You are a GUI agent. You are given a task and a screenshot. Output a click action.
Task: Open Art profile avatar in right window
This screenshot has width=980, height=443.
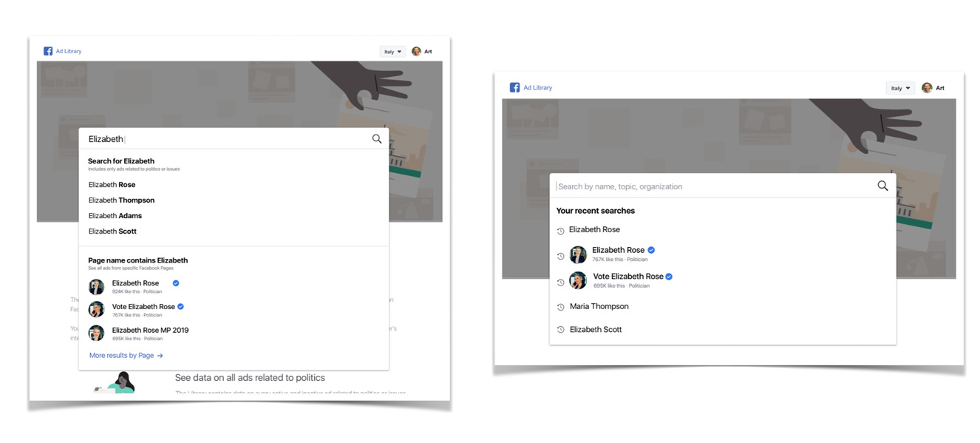[x=928, y=88]
